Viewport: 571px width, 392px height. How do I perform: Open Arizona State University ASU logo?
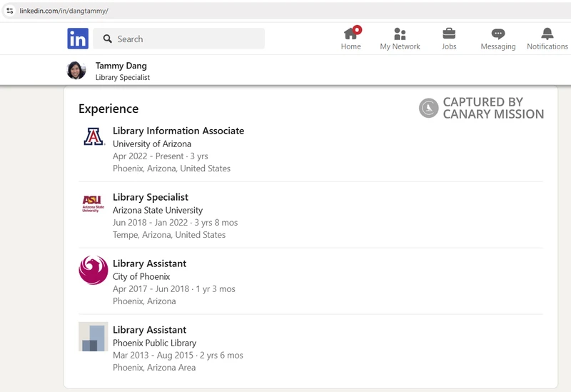tap(94, 203)
